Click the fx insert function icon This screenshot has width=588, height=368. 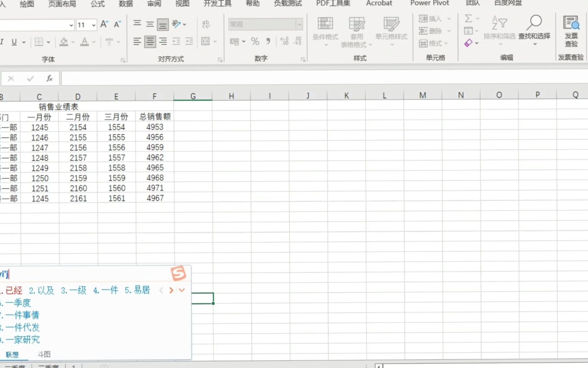49,79
